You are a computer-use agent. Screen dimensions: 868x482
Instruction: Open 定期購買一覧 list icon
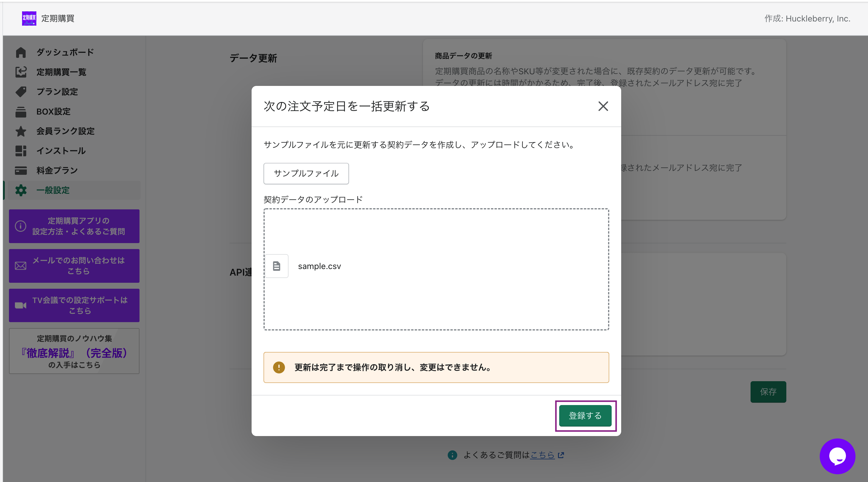pos(21,72)
